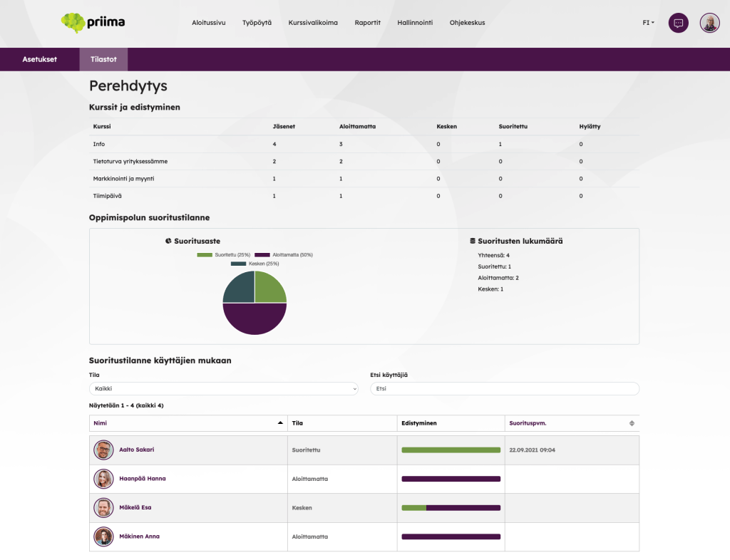Open the FI language dropdown
Image resolution: width=730 pixels, height=560 pixels.
[x=648, y=23]
